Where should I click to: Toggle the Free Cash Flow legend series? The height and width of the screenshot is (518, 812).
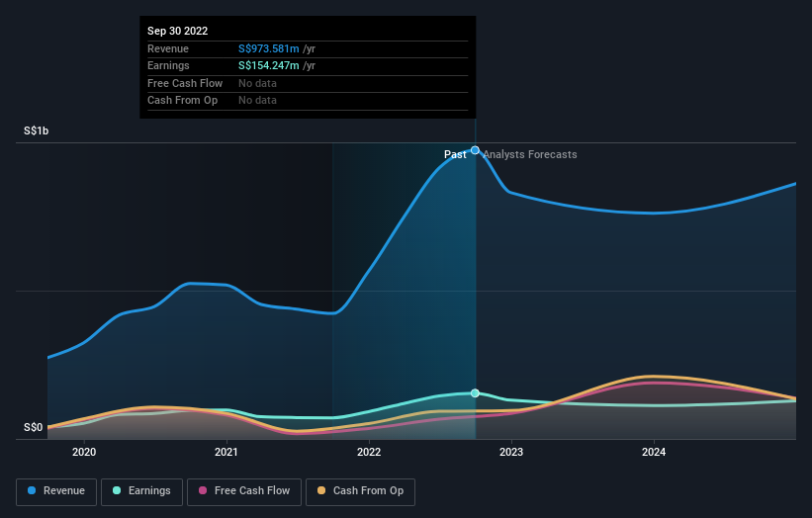coord(244,491)
